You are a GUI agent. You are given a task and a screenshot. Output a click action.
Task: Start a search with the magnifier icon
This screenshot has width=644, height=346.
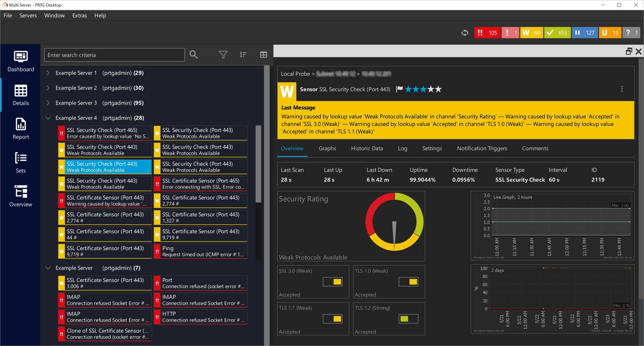[193, 54]
